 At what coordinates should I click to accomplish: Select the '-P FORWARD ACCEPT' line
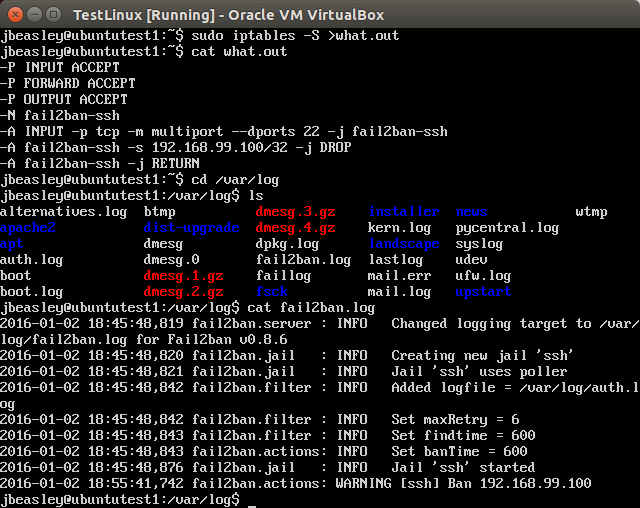click(x=68, y=83)
